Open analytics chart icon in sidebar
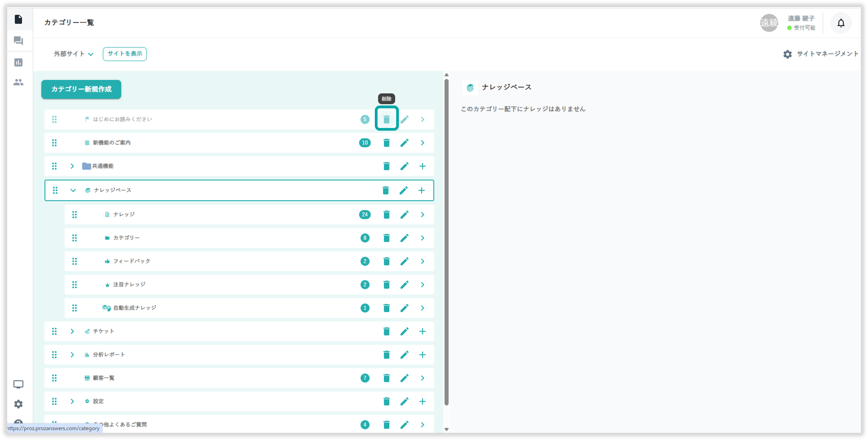 pyautogui.click(x=18, y=62)
